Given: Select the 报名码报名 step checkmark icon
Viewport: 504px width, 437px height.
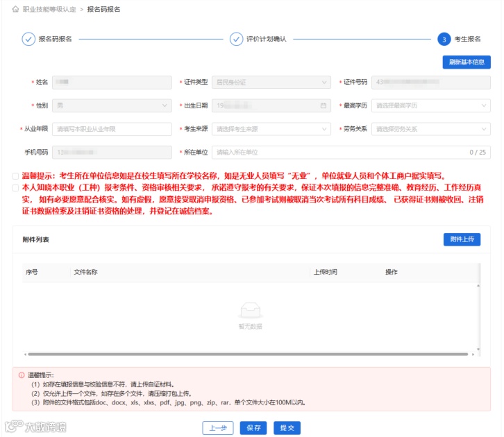Looking at the screenshot, I should coord(28,39).
